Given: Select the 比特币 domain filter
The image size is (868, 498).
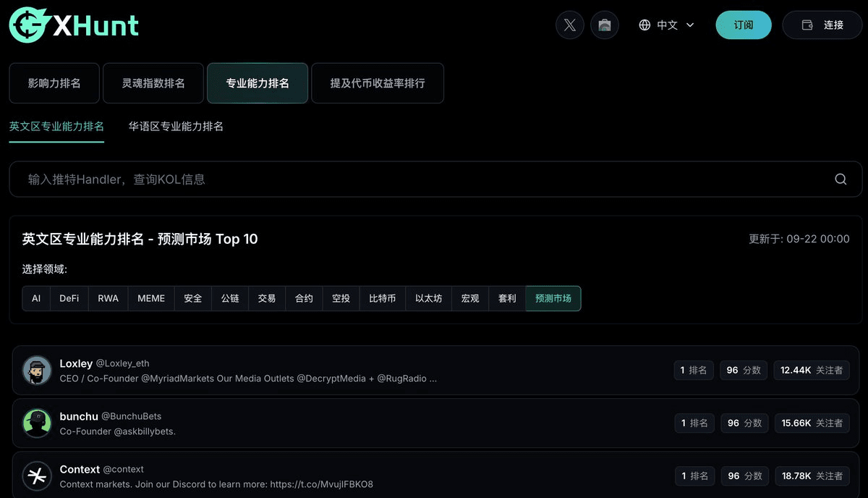Looking at the screenshot, I should pyautogui.click(x=383, y=298).
